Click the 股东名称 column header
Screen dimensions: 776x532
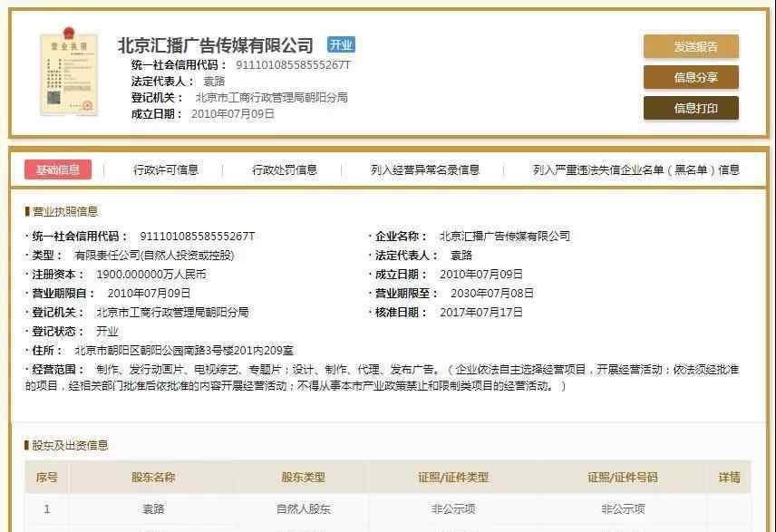tap(153, 477)
